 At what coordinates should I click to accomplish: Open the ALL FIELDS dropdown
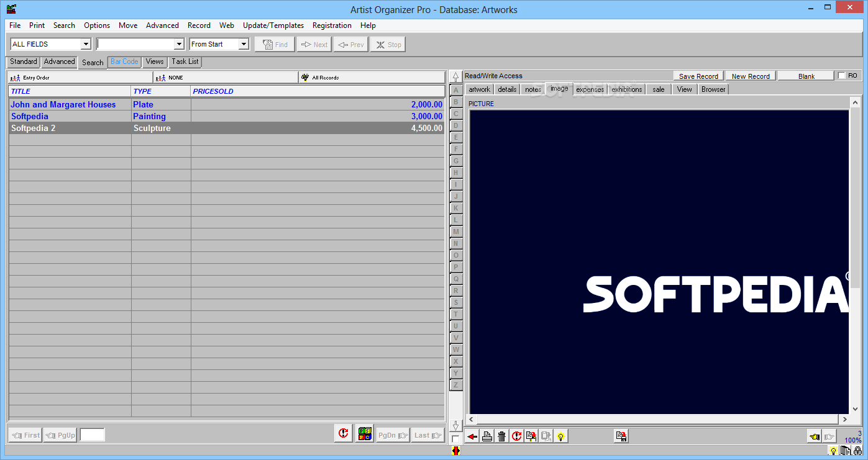coord(86,44)
